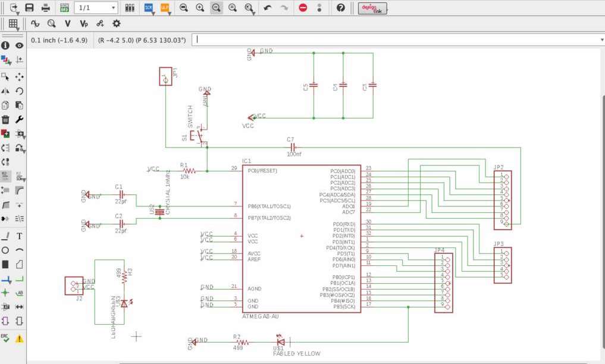Run the ERC check tool
Image resolution: width=605 pixels, height=364 pixels.
pyautogui.click(x=5, y=338)
